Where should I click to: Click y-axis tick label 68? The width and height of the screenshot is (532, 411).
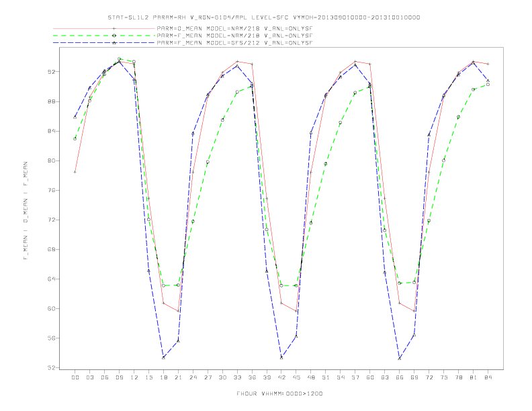point(52,249)
